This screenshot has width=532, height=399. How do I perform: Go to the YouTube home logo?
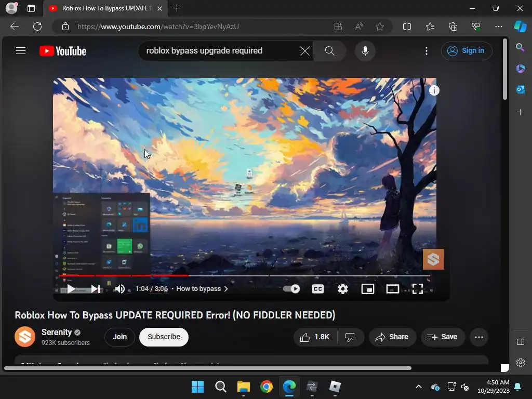[63, 51]
